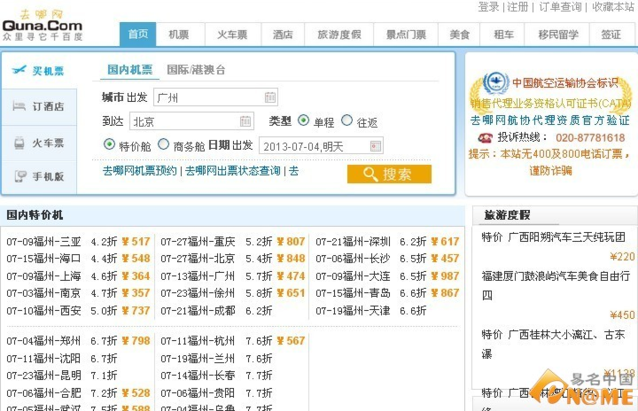The width and height of the screenshot is (638, 411).
Task: Open 福建厦门鼓浪屿汽车美食自由行 tour
Action: 556,285
